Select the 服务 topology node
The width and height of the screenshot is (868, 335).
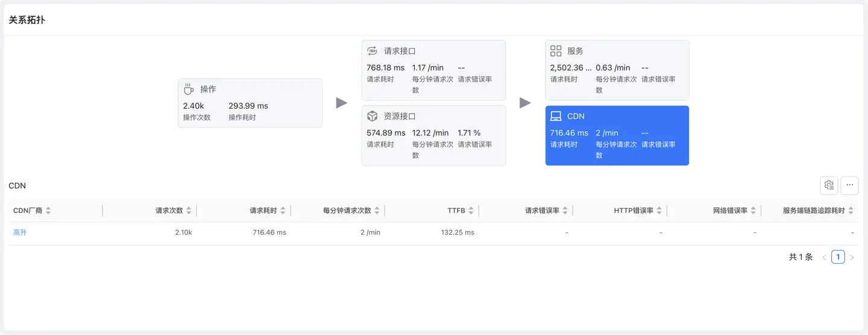coord(617,70)
